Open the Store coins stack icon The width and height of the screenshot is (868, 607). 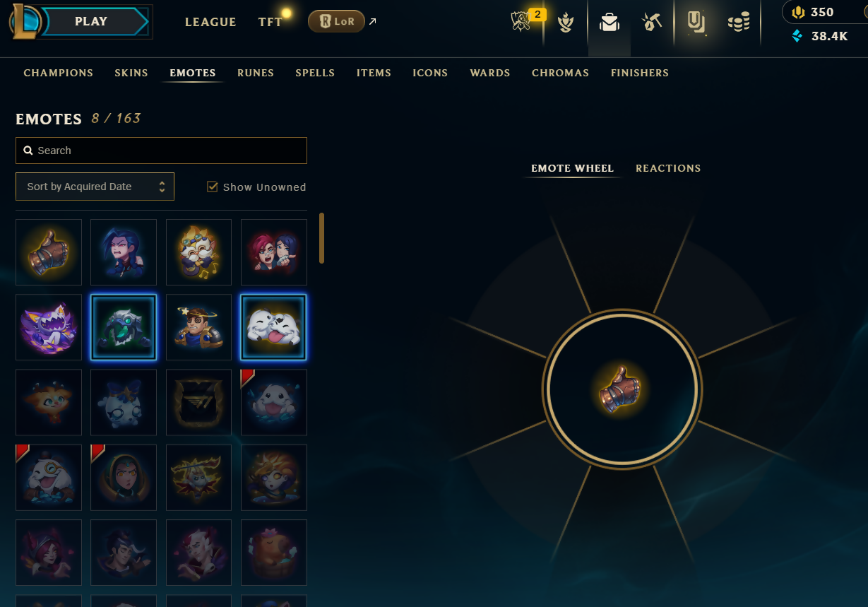click(739, 23)
